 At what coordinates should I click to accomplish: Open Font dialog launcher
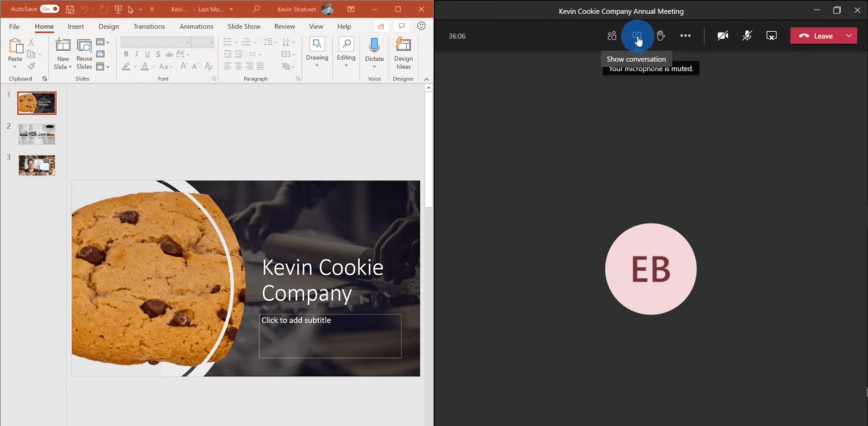click(214, 79)
